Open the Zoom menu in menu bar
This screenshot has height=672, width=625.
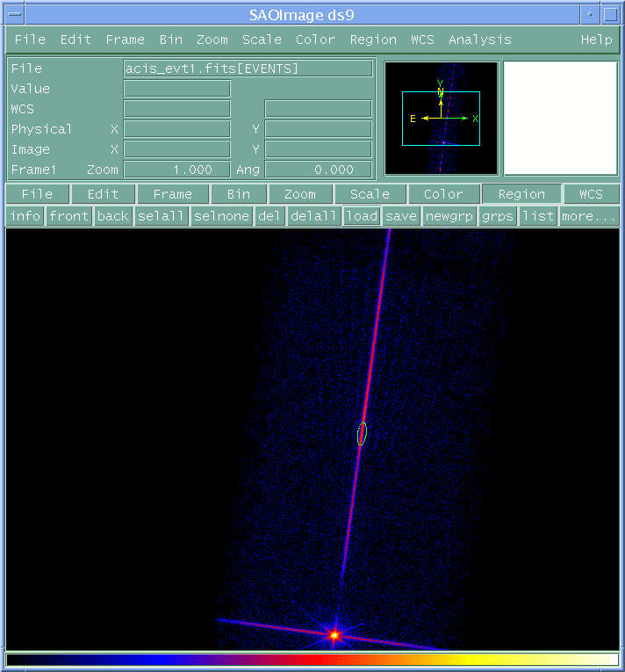pyautogui.click(x=212, y=40)
